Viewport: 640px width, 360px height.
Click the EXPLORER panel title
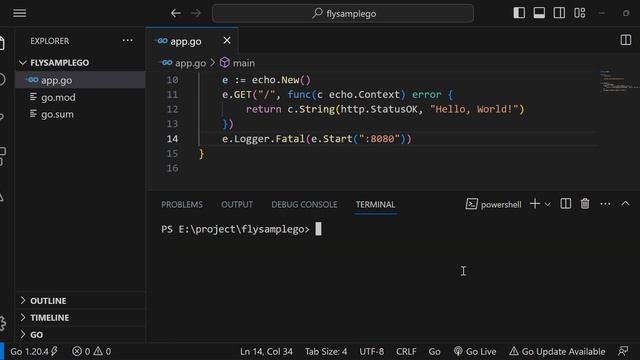50,41
